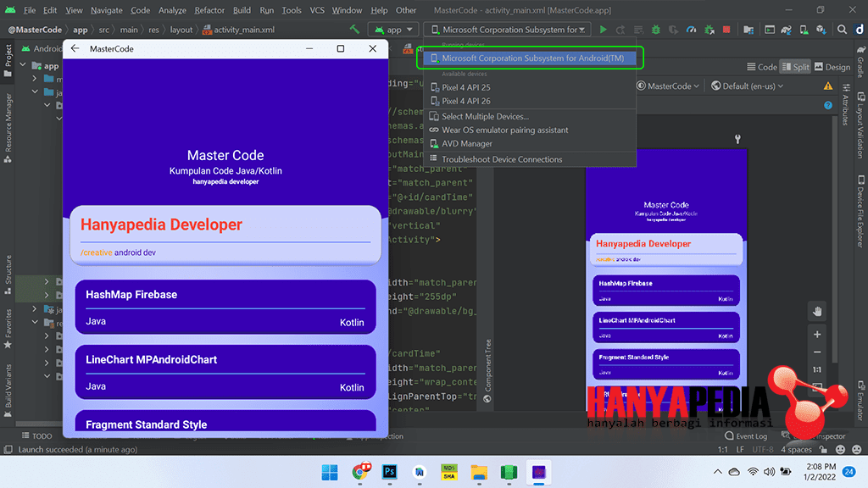The height and width of the screenshot is (488, 868).
Task: Tap Kotlin on the LineChart MPAndroidChart card
Action: pos(352,387)
